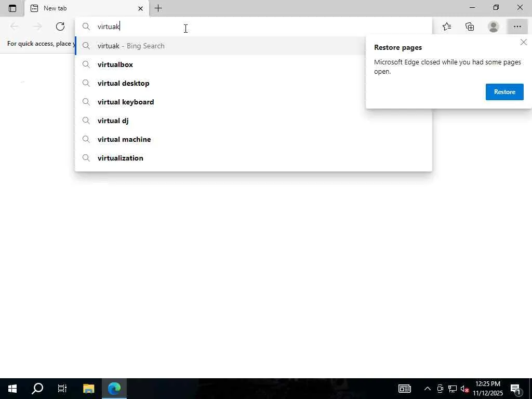Screen dimensions: 532x399
Task: Click the search icon in address bar
Action: pos(86,26)
